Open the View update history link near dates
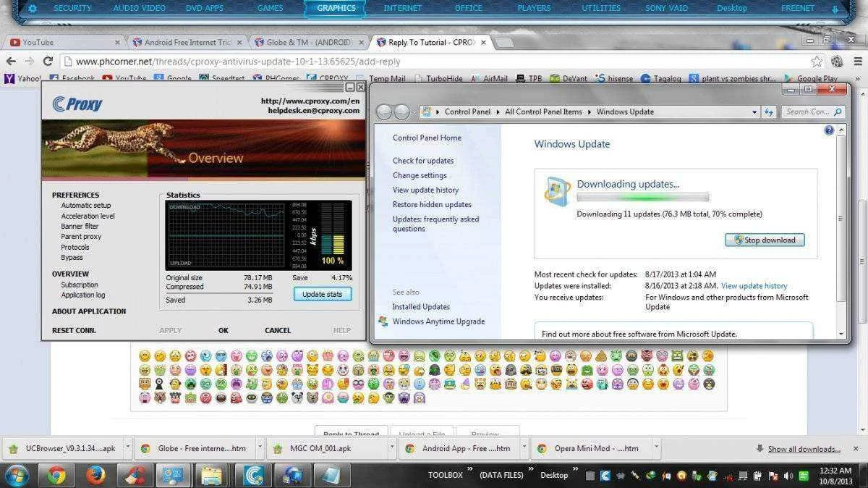The image size is (868, 488). tap(754, 286)
